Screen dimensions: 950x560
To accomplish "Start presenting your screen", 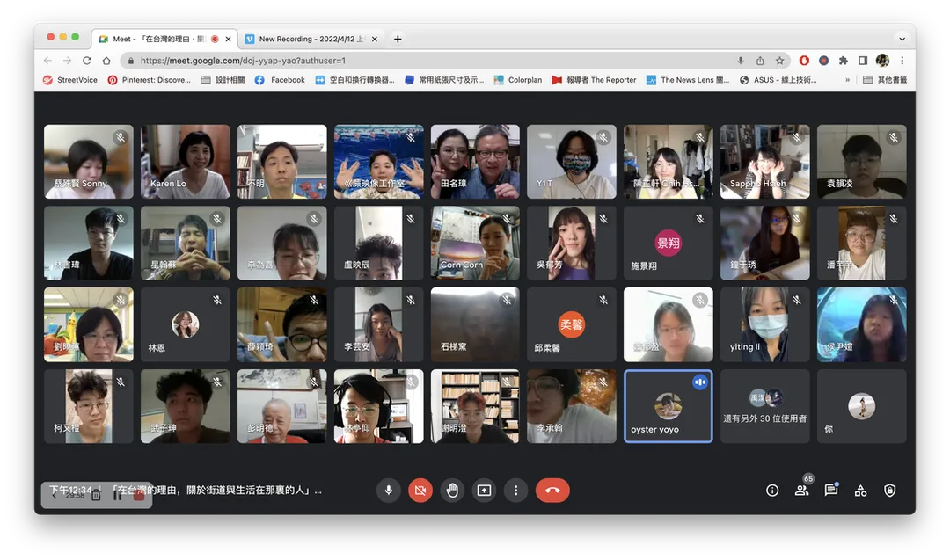I will (484, 491).
